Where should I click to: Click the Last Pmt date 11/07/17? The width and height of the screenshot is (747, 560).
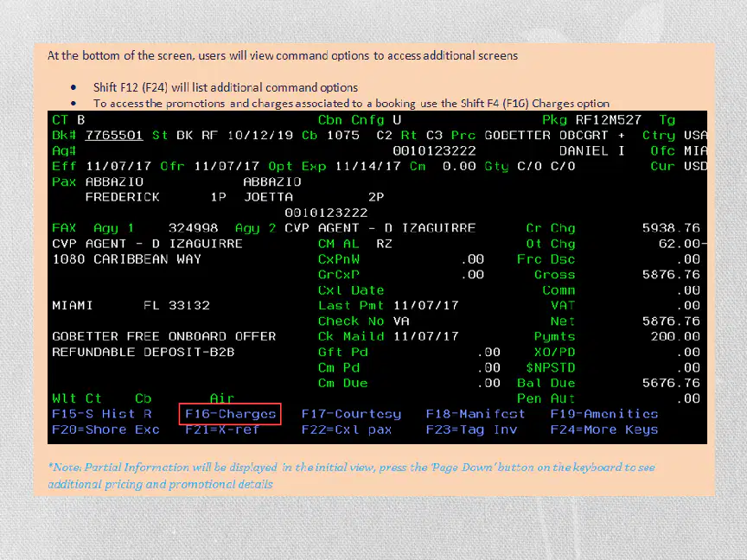(426, 305)
